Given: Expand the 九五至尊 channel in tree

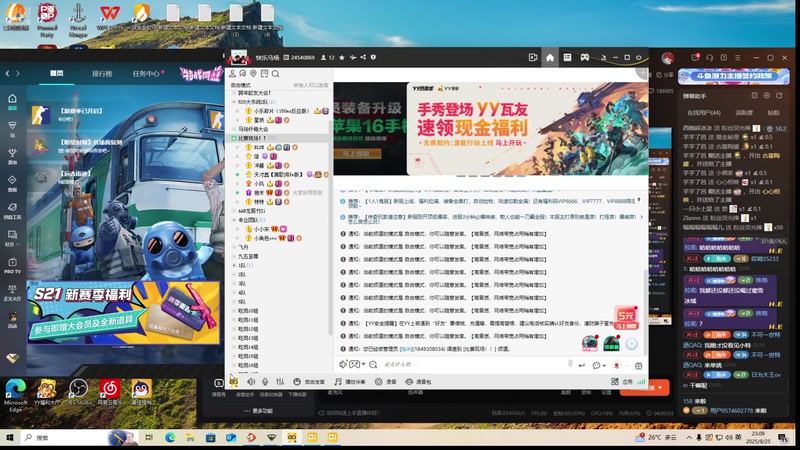Looking at the screenshot, I should coord(234,257).
